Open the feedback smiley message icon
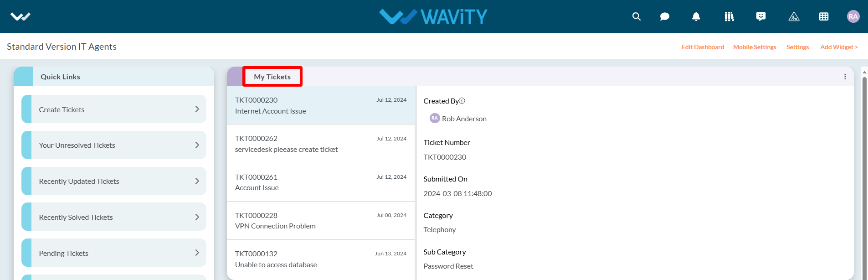This screenshot has width=868, height=280. [761, 16]
